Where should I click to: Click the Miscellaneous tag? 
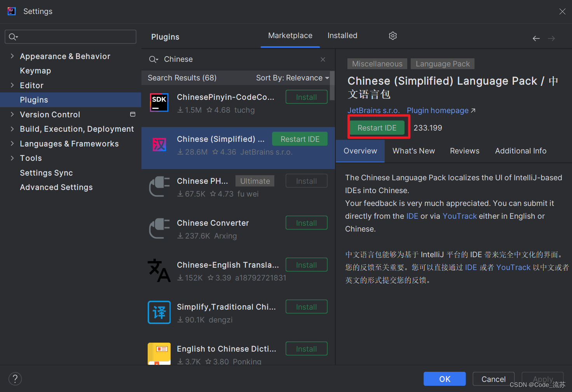click(377, 64)
